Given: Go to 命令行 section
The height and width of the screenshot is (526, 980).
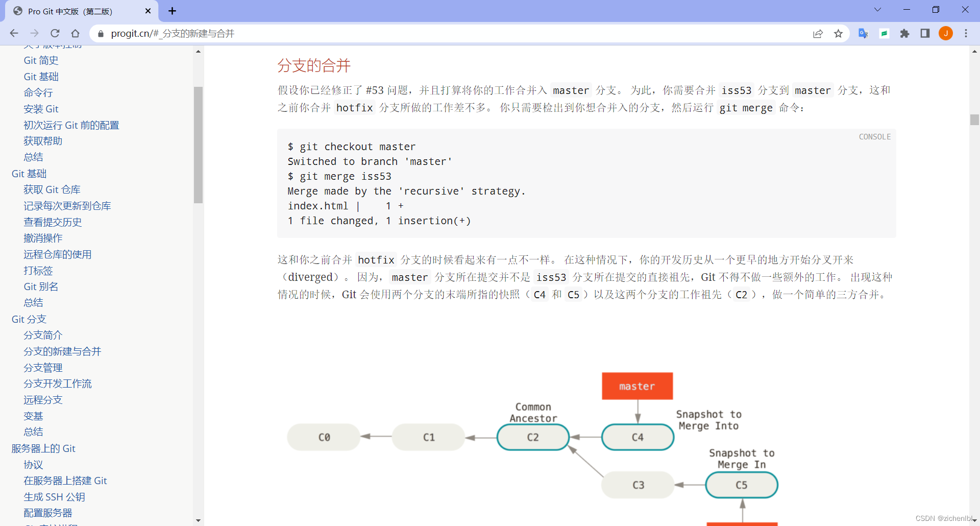Looking at the screenshot, I should [x=38, y=92].
